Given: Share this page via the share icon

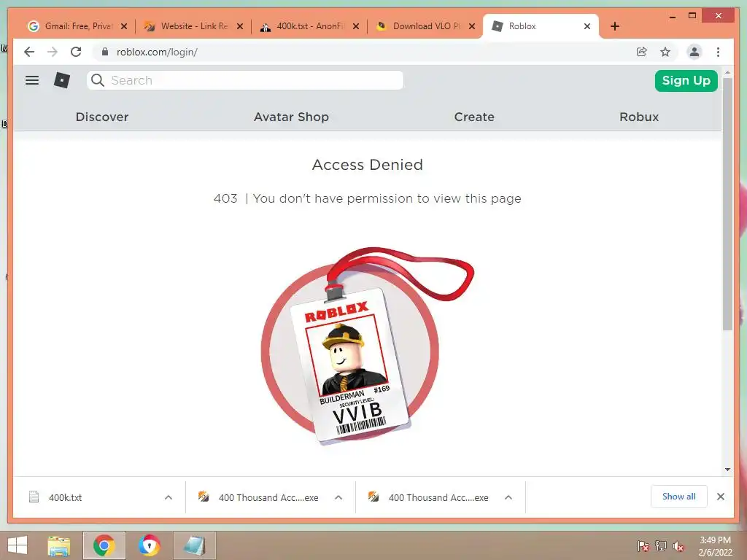Looking at the screenshot, I should click(x=642, y=52).
